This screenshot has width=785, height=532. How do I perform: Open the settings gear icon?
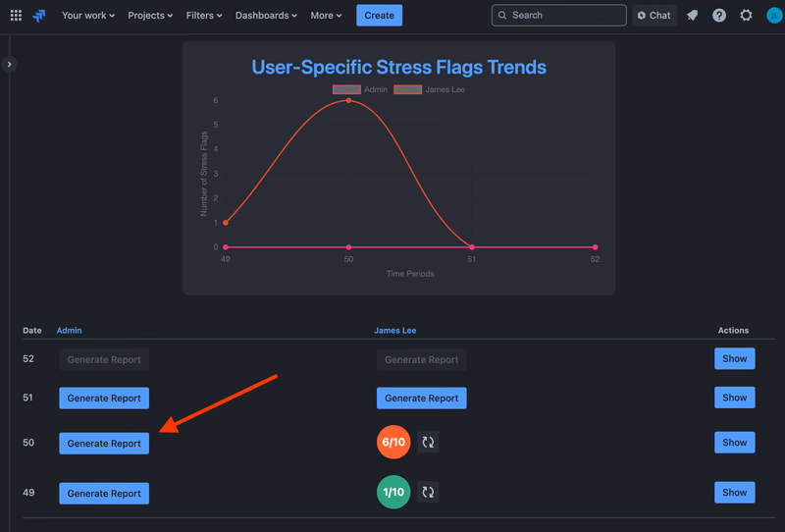pos(746,16)
